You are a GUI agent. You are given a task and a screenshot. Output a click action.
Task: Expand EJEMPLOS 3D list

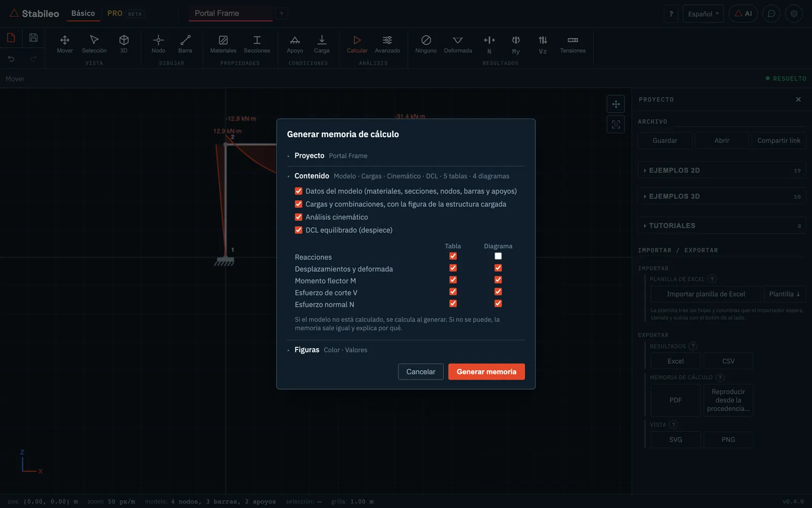tap(722, 196)
